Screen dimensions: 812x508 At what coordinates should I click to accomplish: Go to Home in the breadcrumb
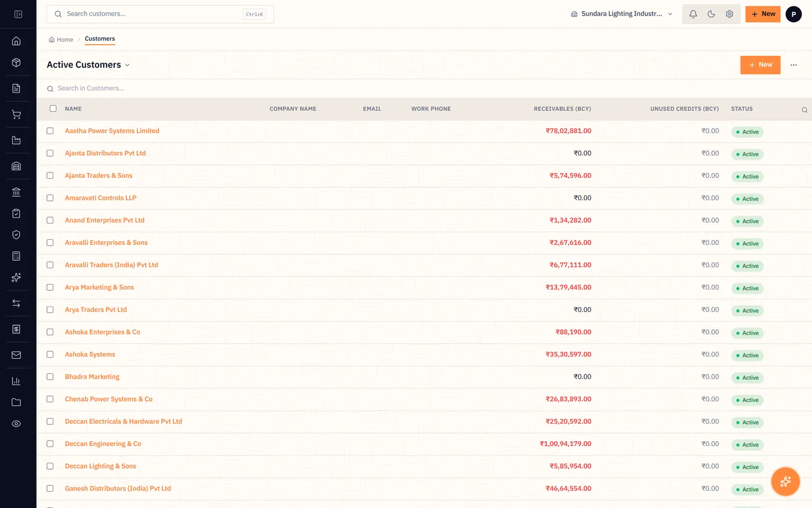click(61, 39)
